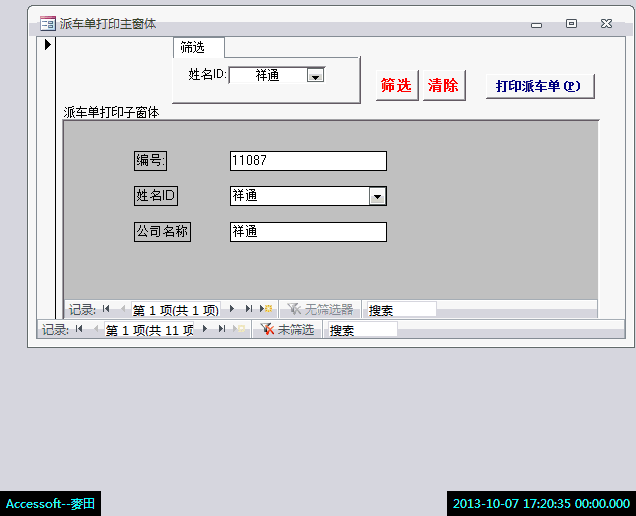Expand the subform 姓名ID combo box arrow
The width and height of the screenshot is (636, 516).
(x=377, y=196)
